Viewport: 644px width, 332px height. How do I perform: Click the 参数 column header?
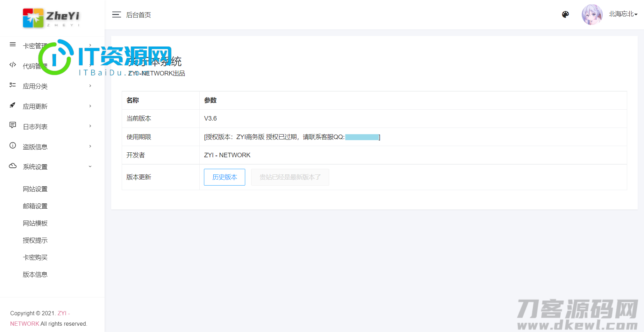click(210, 100)
